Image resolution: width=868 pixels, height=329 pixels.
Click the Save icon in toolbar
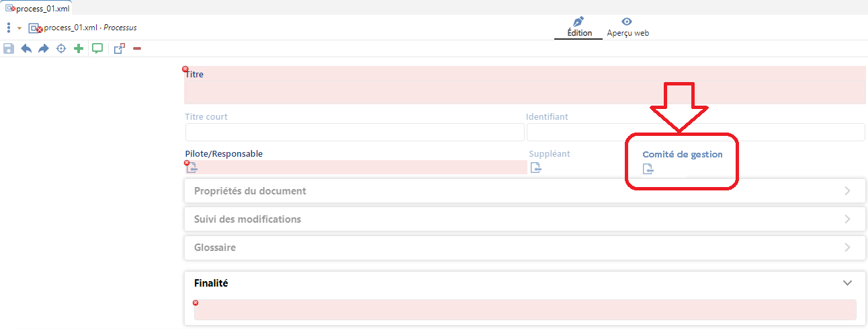tap(9, 48)
